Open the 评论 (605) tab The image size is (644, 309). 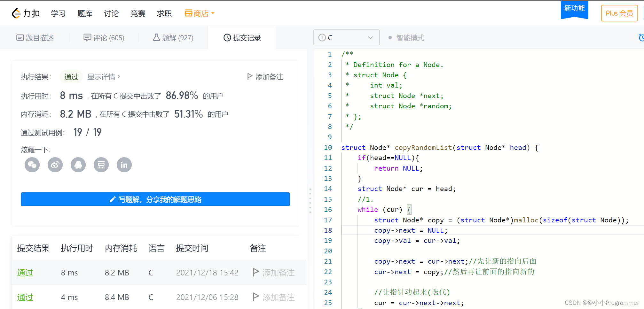pyautogui.click(x=104, y=38)
